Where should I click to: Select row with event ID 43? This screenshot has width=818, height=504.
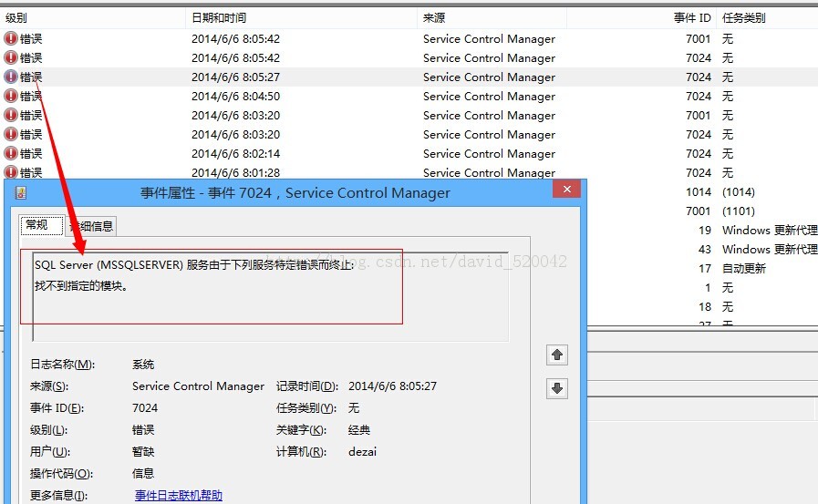point(705,249)
